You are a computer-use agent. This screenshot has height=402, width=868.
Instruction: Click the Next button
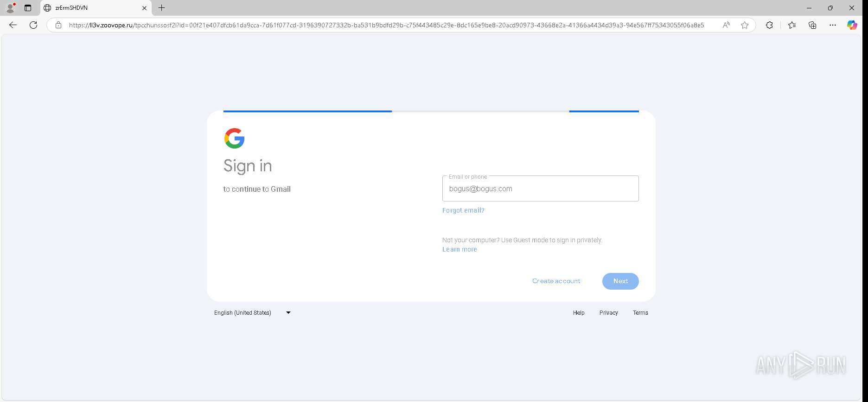click(x=620, y=281)
